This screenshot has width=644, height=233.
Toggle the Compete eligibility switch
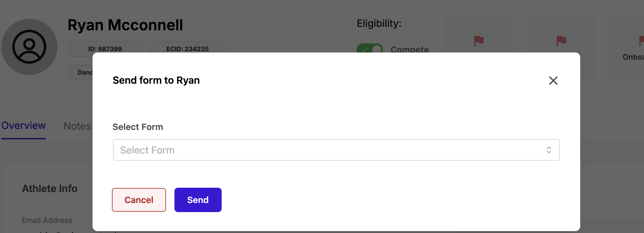[x=370, y=49]
